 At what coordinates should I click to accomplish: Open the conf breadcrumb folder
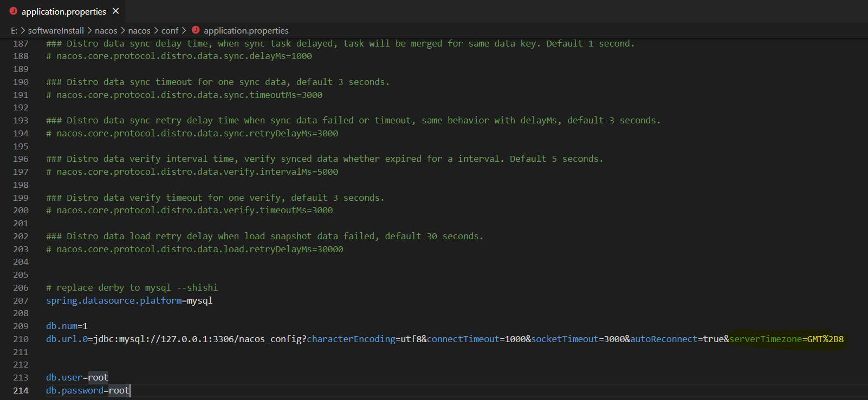pyautogui.click(x=170, y=31)
